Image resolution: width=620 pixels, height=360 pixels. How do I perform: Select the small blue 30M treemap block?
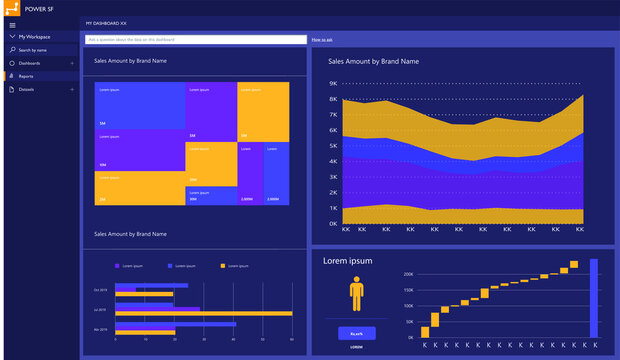211,195
